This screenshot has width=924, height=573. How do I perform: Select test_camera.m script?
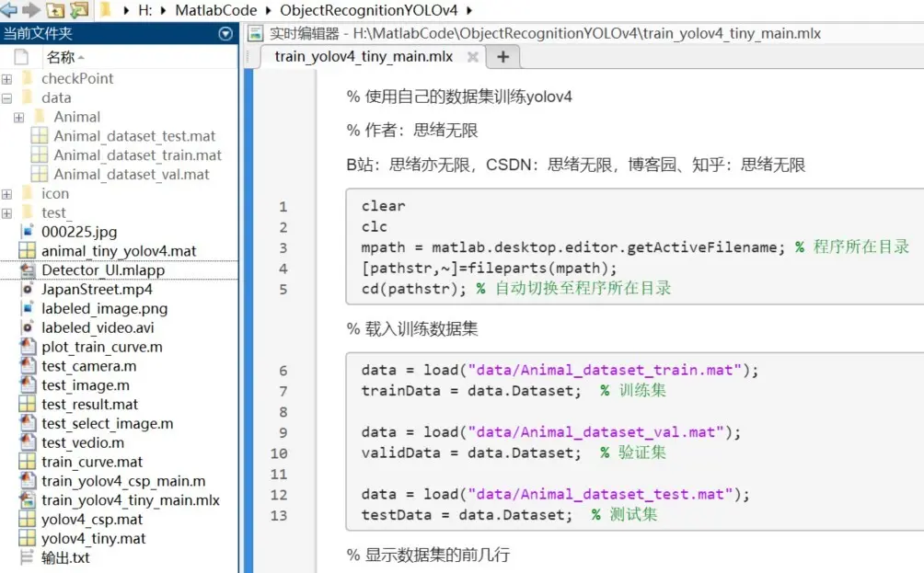pyautogui.click(x=88, y=366)
